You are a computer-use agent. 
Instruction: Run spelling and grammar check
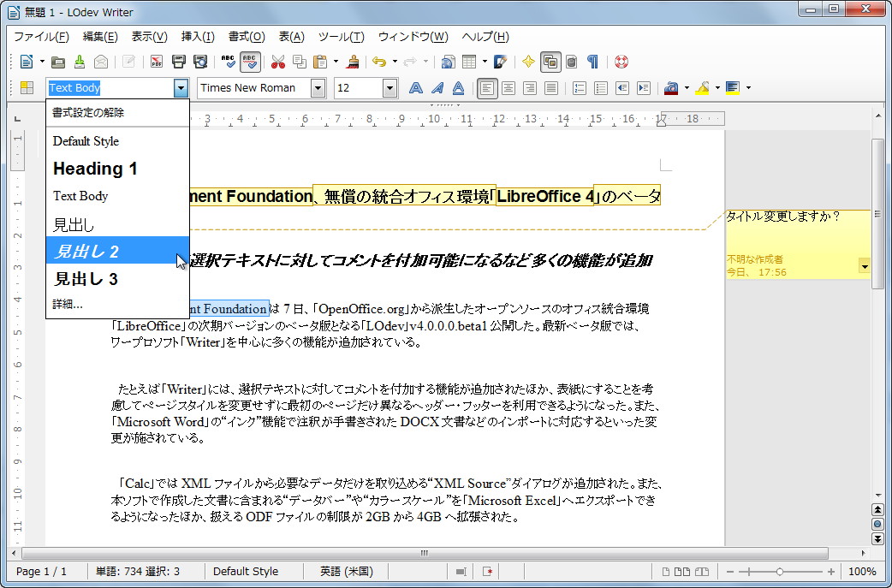(228, 62)
